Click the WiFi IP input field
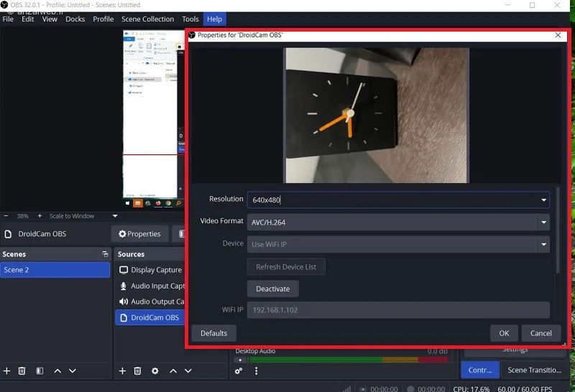The image size is (575, 392). coord(398,310)
